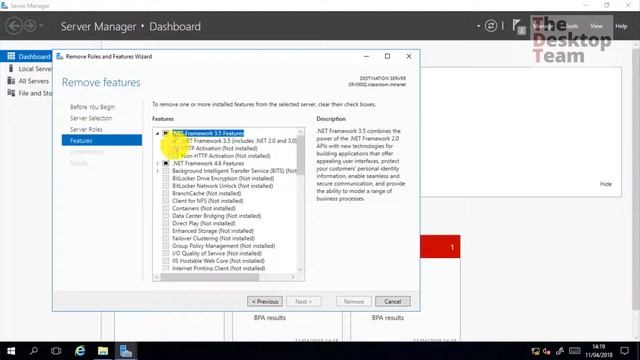Select Dashboard in the Server Manager sidebar
Viewport: 640px width, 360px height.
tap(26, 56)
